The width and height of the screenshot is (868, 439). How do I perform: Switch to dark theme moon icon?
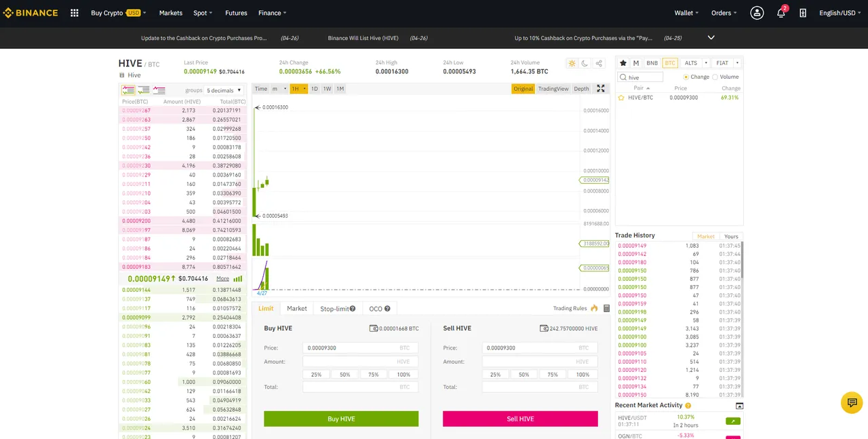[x=585, y=63]
